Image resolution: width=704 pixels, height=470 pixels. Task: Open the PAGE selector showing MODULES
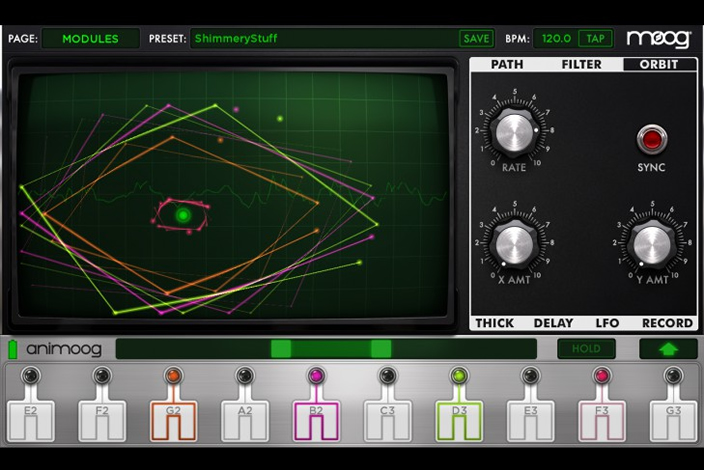[91, 39]
